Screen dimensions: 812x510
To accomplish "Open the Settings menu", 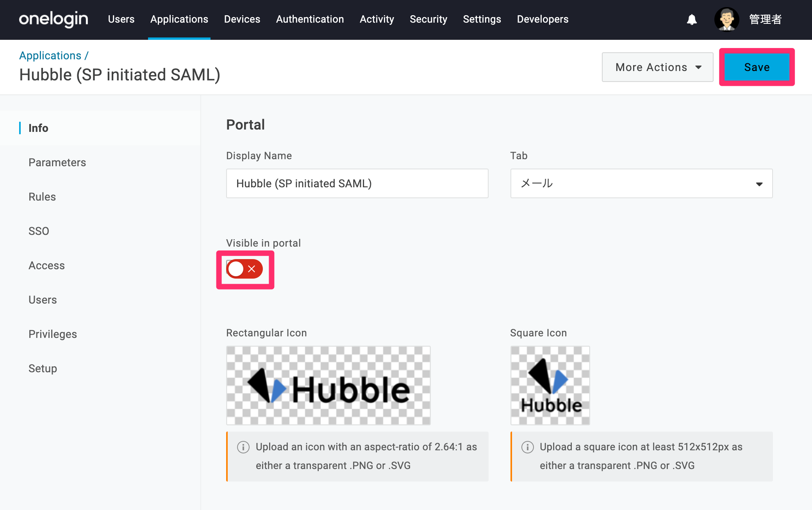I will pos(482,19).
